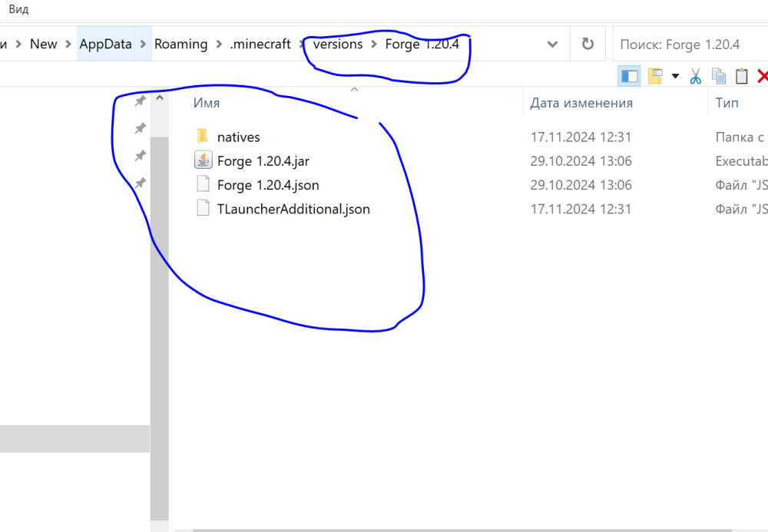Viewport: 768px width, 532px height.
Task: Click the date in the TLauncherAdditional.json row
Action: 581,209
